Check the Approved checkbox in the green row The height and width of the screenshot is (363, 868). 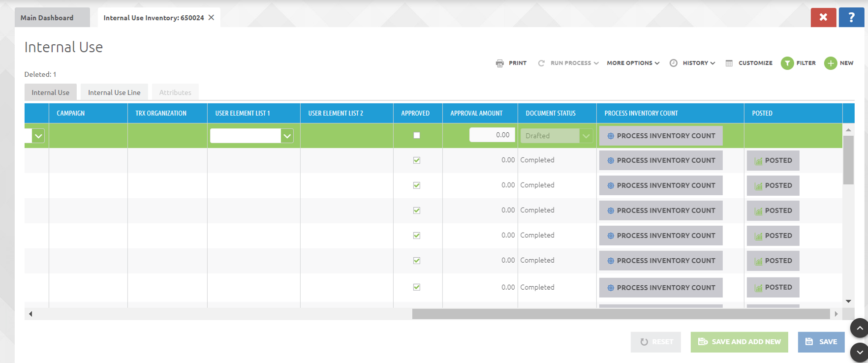tap(417, 135)
